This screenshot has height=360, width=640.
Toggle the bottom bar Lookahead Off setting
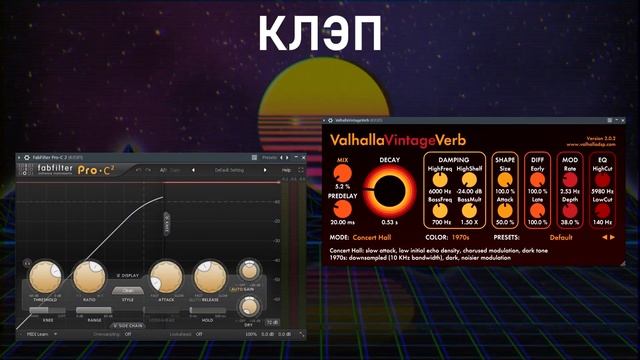pos(199,334)
